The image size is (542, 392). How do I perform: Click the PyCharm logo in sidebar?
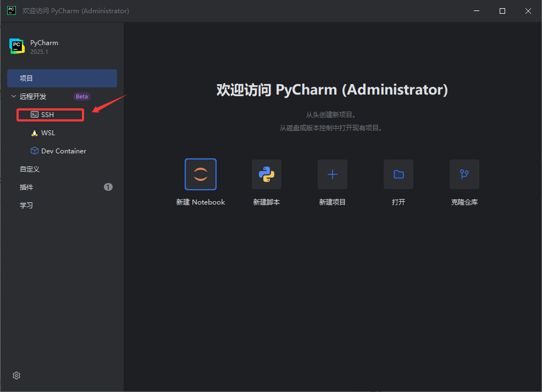(x=17, y=46)
